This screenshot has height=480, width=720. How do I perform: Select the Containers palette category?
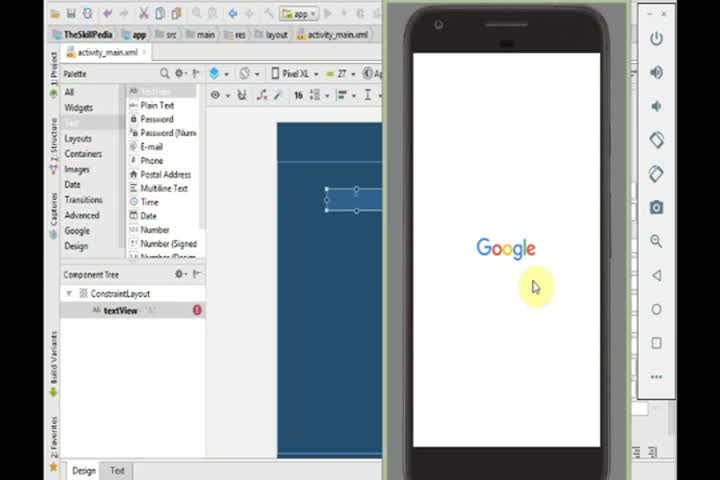[83, 154]
